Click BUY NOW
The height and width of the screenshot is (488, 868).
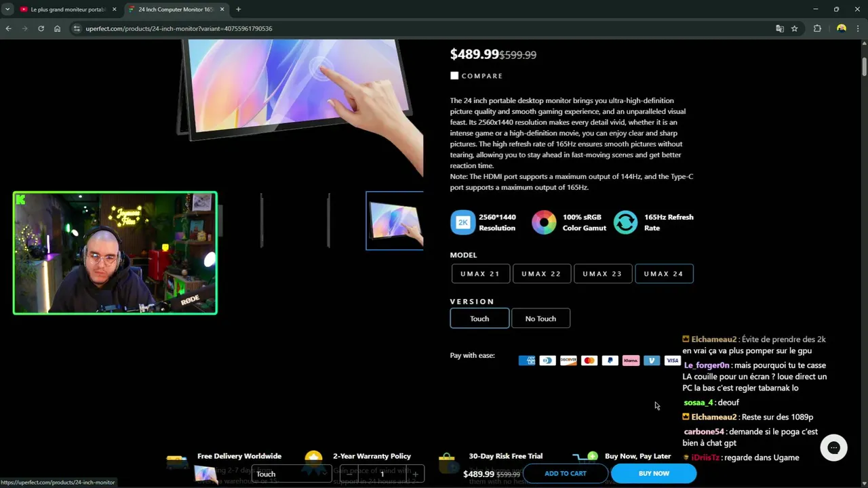pyautogui.click(x=654, y=474)
